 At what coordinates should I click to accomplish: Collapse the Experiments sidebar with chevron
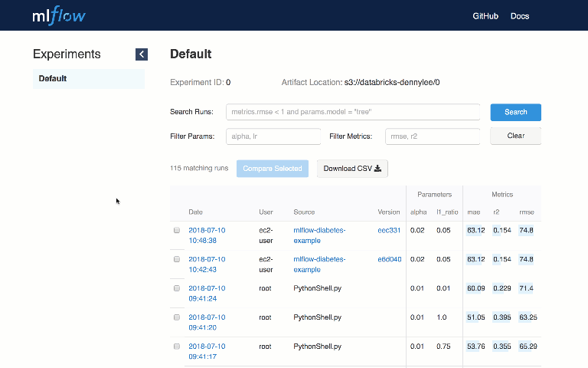click(142, 54)
